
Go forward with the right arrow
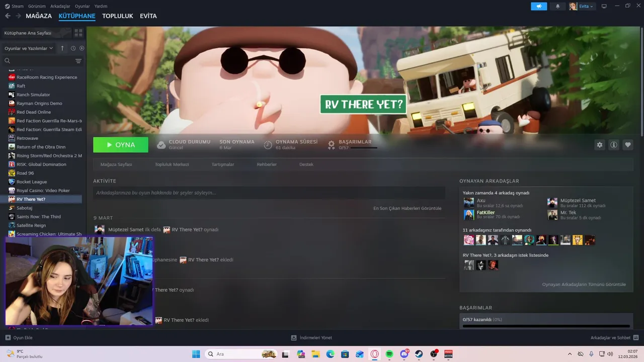point(18,16)
